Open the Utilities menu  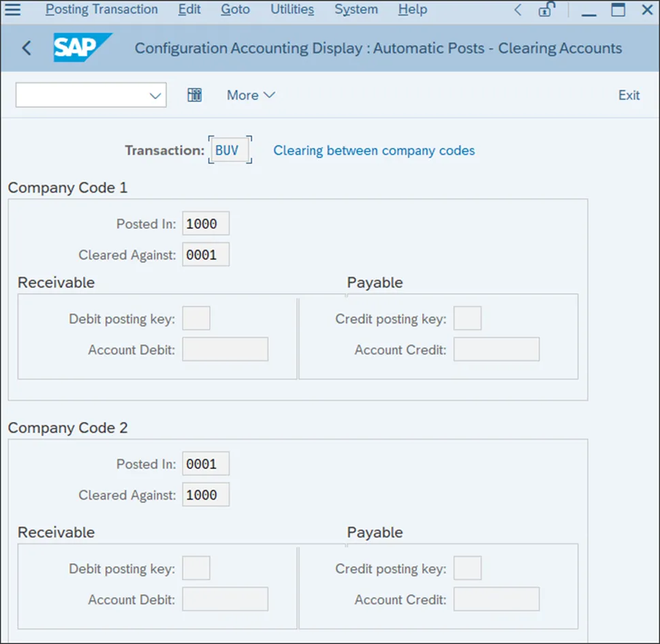click(x=292, y=10)
